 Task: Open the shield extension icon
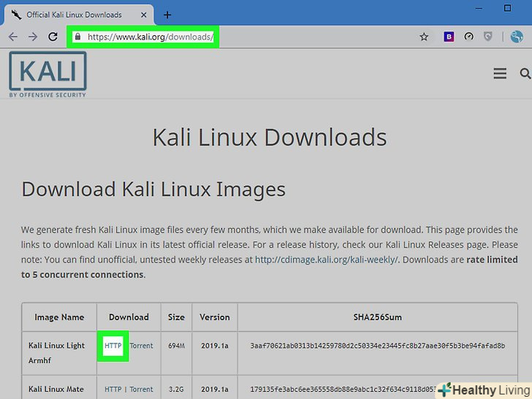(x=488, y=37)
